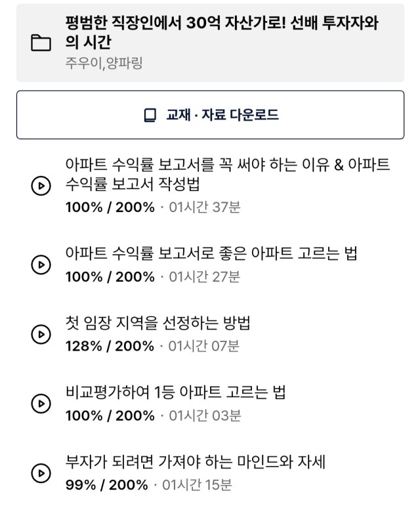Click the 99% / 200% progress indicator

click(106, 485)
